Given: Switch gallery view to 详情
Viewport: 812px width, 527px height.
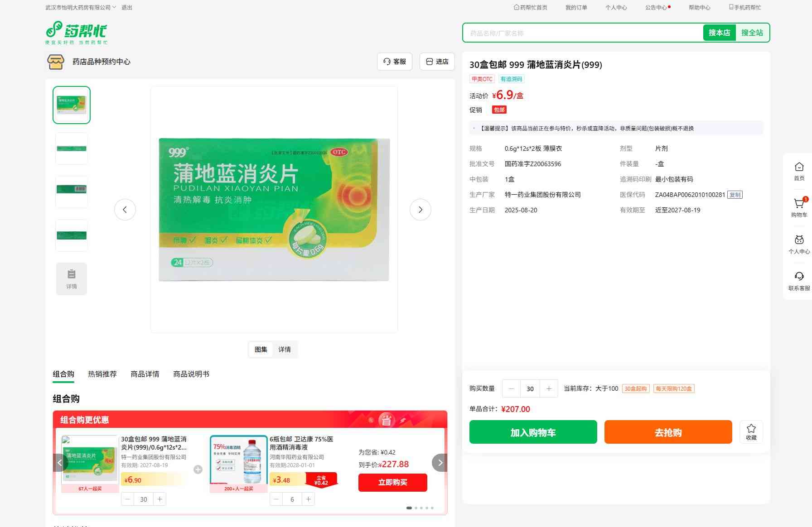Looking at the screenshot, I should pyautogui.click(x=285, y=350).
